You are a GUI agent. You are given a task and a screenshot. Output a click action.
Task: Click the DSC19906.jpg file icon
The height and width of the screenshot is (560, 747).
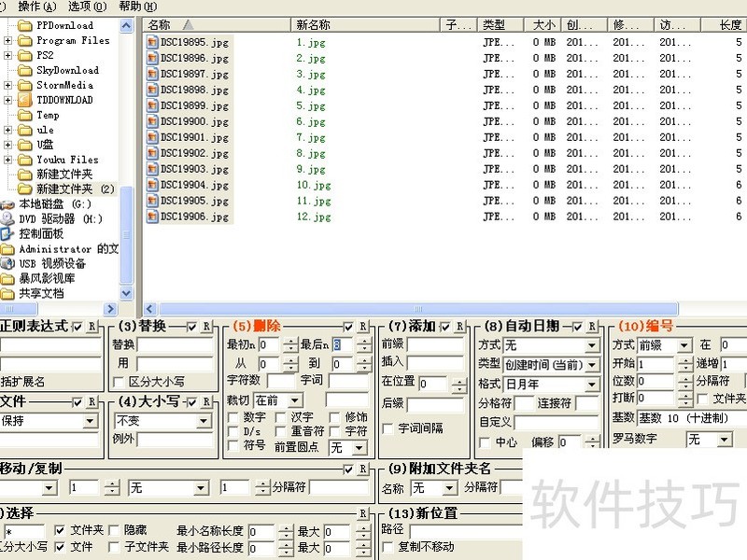[153, 217]
